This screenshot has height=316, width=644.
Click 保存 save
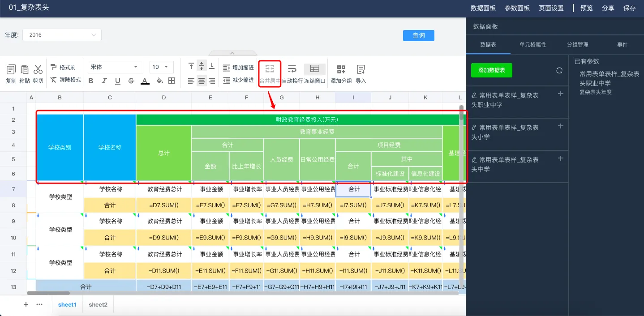(630, 8)
